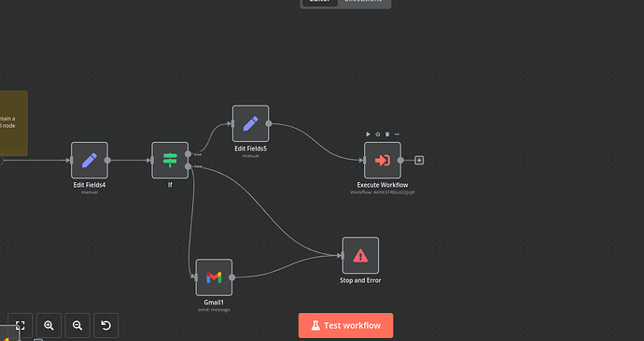
Task: Delete the Execute Workflow node via trash icon
Action: [x=387, y=135]
